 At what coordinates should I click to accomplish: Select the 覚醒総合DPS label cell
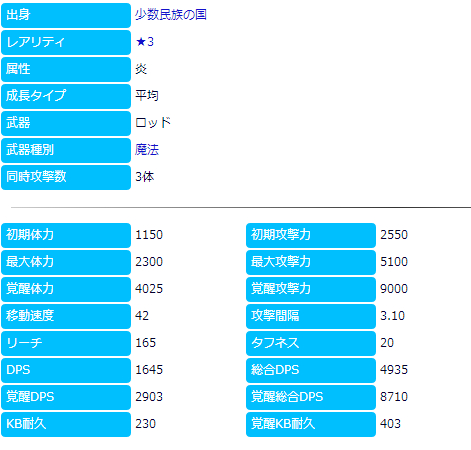point(311,397)
